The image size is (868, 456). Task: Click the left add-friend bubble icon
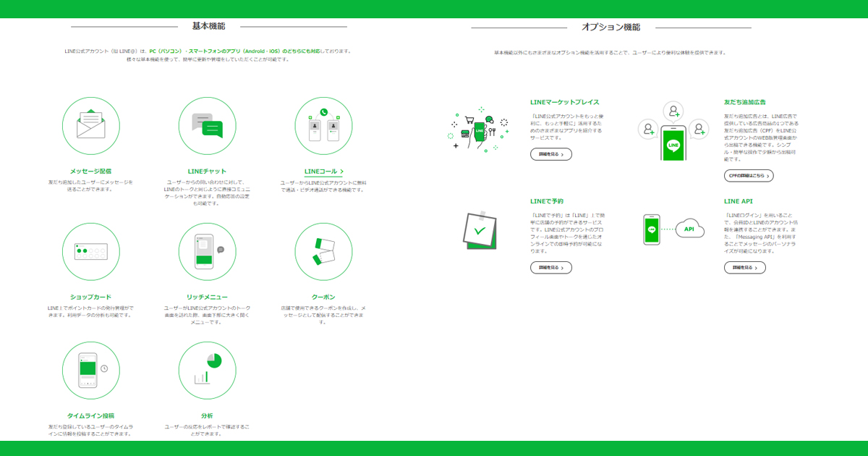coord(647,130)
